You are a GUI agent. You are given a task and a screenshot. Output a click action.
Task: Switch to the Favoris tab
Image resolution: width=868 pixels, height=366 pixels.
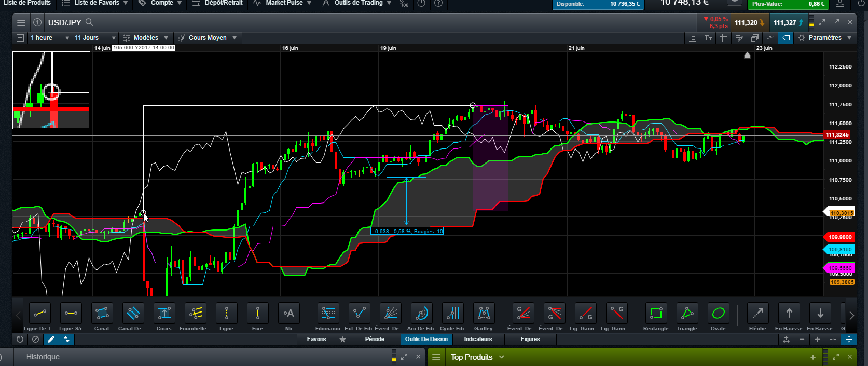click(316, 340)
